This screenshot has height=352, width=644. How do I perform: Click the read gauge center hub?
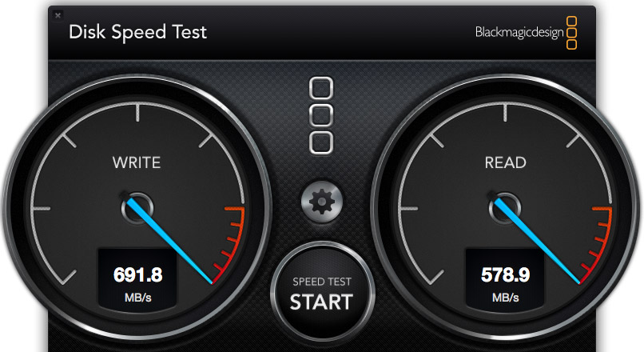click(505, 208)
